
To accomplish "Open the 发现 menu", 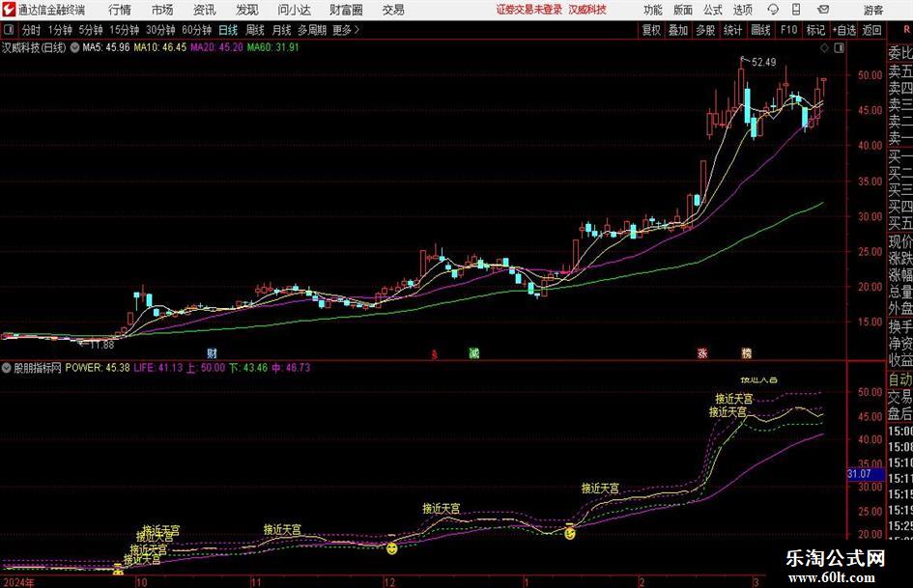I will pyautogui.click(x=247, y=10).
